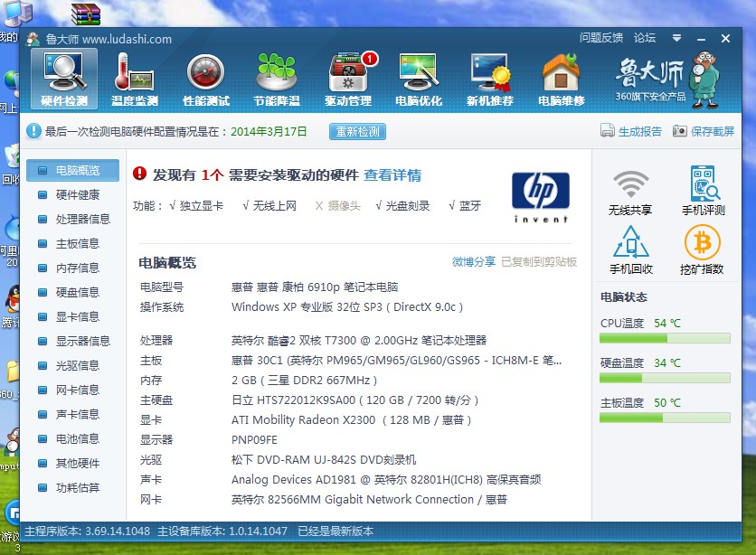Click the 主程序版本: 3.69.14.1048 status text
Screen dimensions: 756x555
pyautogui.click(x=88, y=531)
